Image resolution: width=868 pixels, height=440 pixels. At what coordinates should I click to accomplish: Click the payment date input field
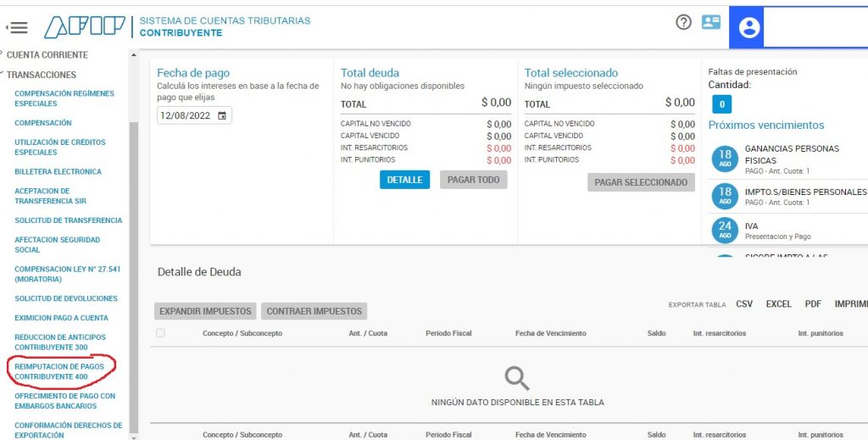pos(194,115)
